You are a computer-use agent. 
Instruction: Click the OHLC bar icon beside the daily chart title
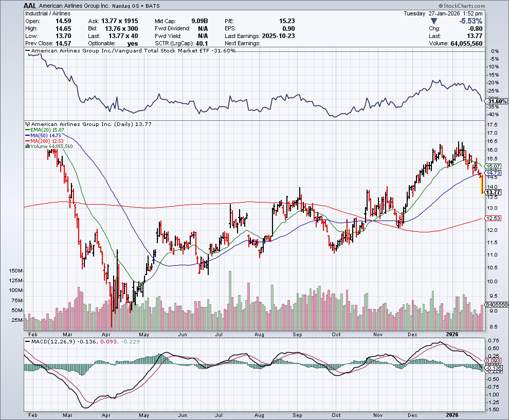pyautogui.click(x=28, y=124)
